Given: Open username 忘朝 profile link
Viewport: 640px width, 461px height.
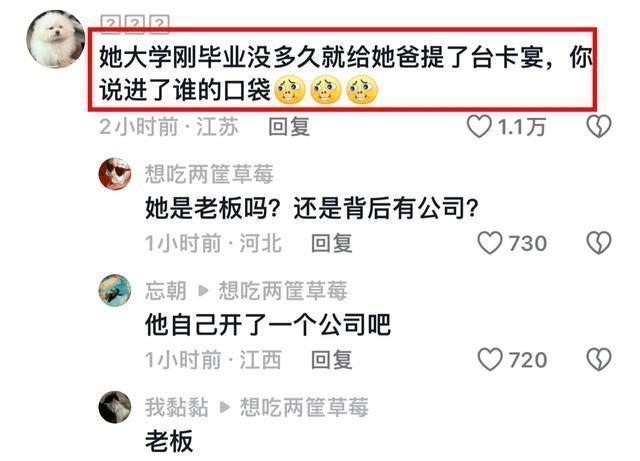Looking at the screenshot, I should pyautogui.click(x=166, y=291).
